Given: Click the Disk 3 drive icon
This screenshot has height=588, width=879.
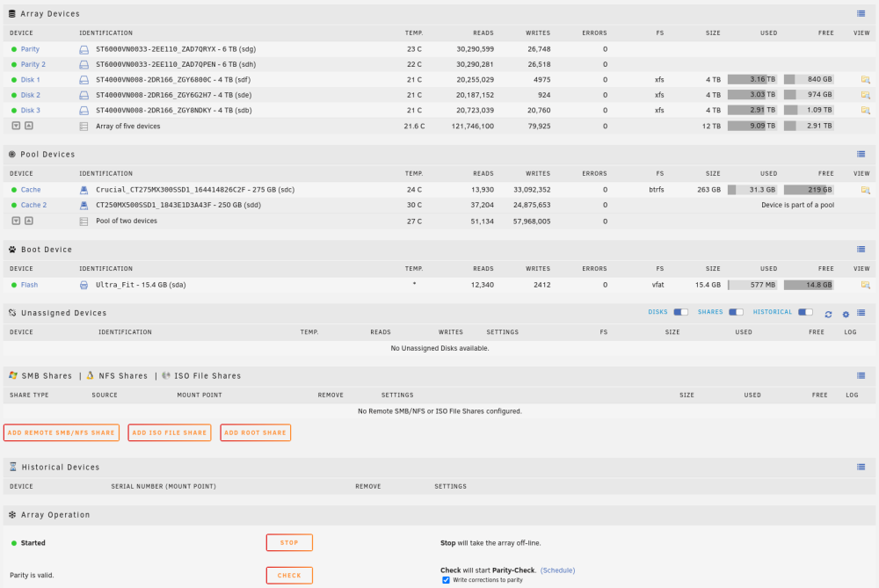Looking at the screenshot, I should (84, 111).
